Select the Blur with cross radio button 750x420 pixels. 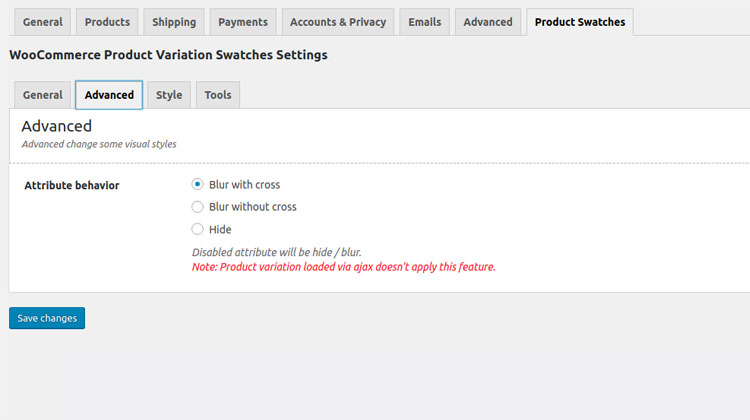coord(197,185)
